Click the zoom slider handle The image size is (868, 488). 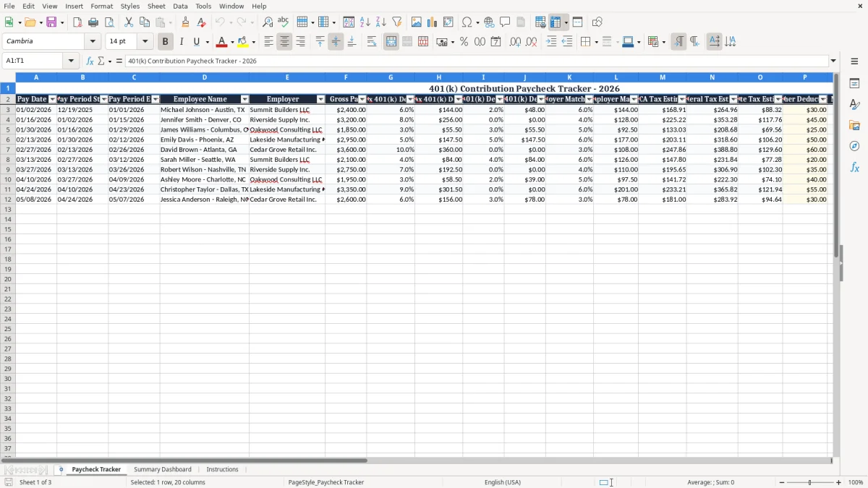[x=809, y=482]
